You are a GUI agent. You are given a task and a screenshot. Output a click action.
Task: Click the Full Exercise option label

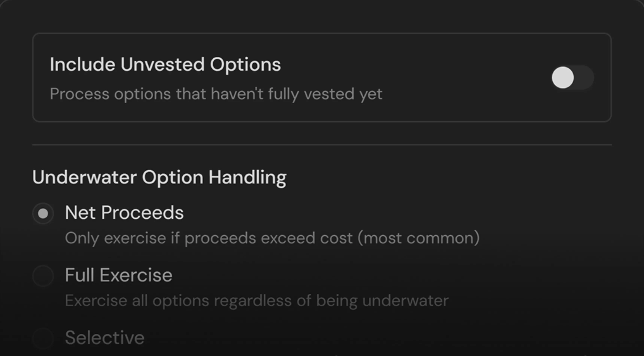pos(119,275)
